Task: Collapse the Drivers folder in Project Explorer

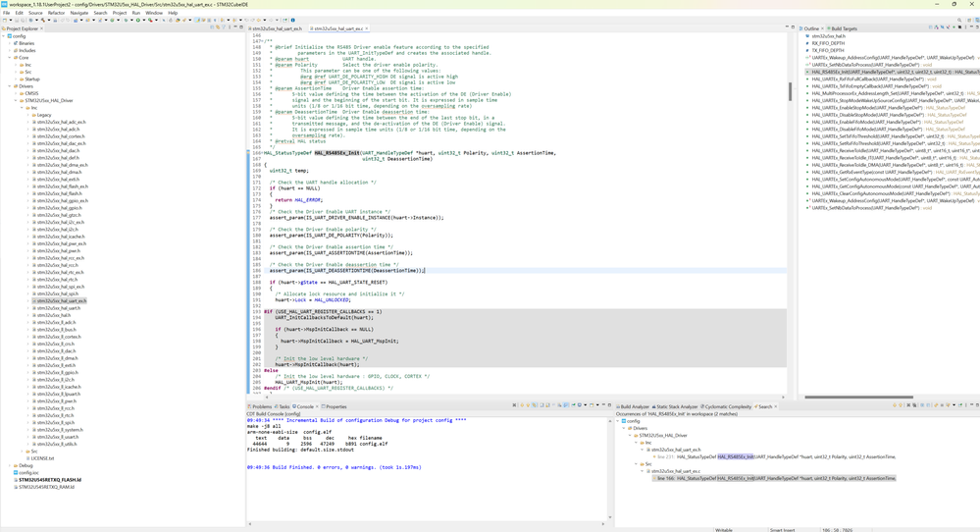Action: click(x=10, y=86)
